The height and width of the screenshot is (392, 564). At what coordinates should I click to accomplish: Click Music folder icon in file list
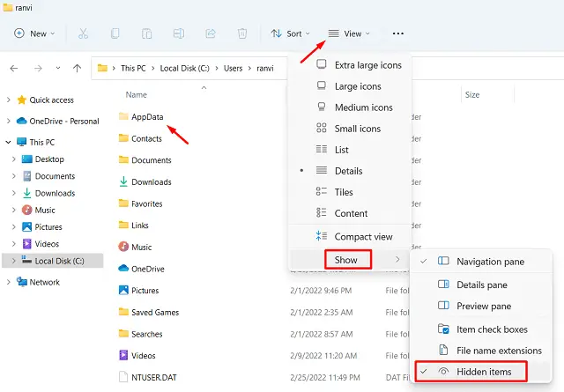123,247
